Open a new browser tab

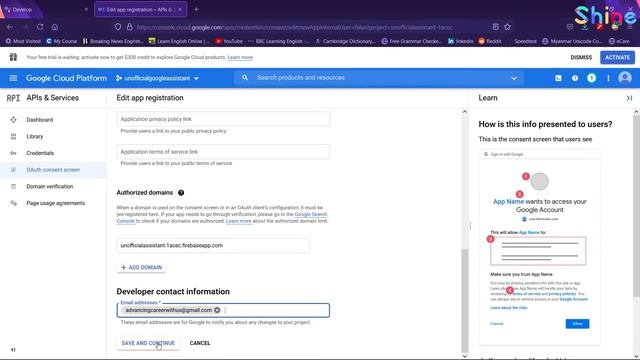tap(196, 9)
